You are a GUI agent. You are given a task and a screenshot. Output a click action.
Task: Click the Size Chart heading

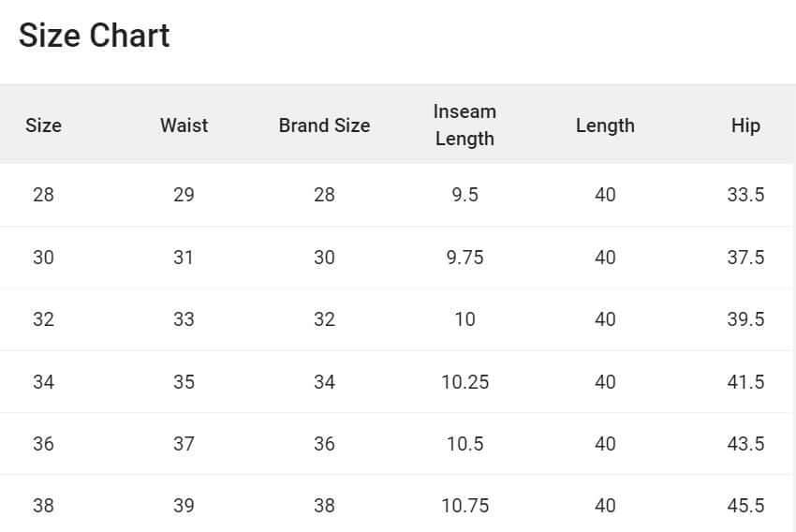[94, 36]
